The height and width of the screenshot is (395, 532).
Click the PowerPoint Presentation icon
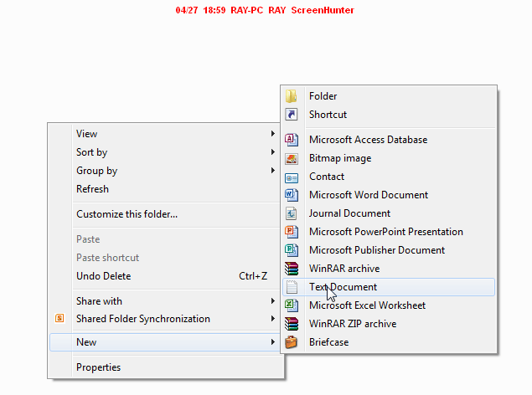[x=291, y=232]
